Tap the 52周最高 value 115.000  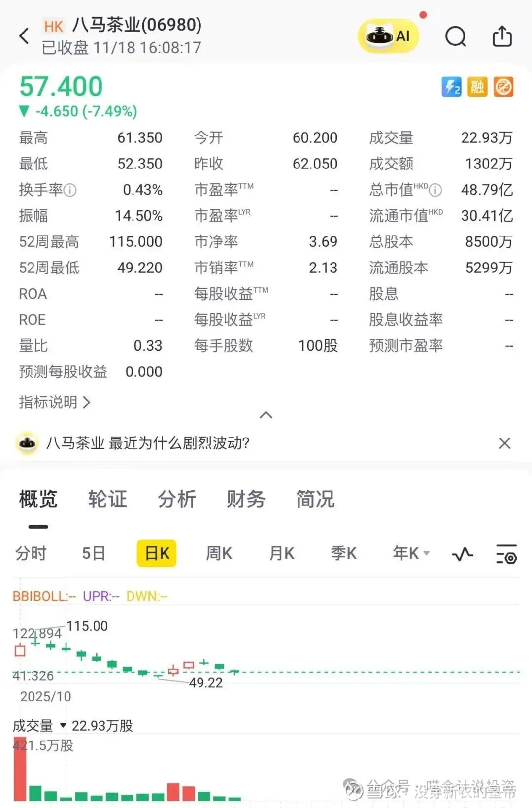tap(135, 242)
